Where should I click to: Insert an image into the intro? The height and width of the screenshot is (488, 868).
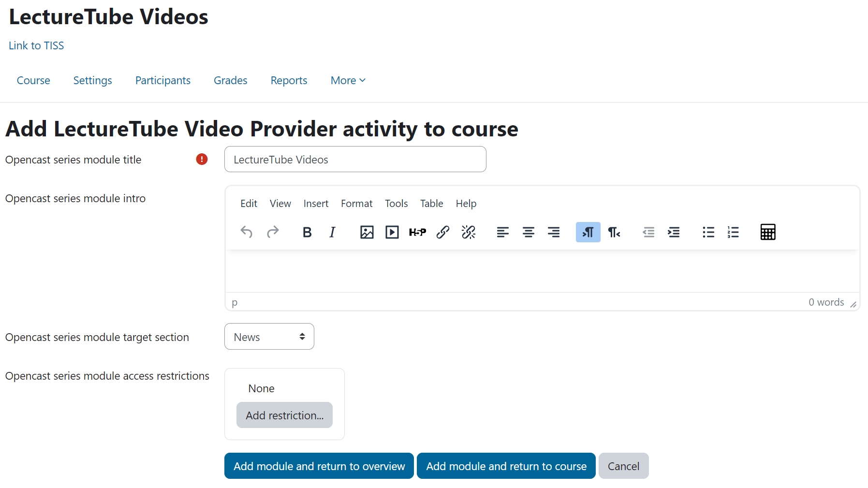pos(367,232)
